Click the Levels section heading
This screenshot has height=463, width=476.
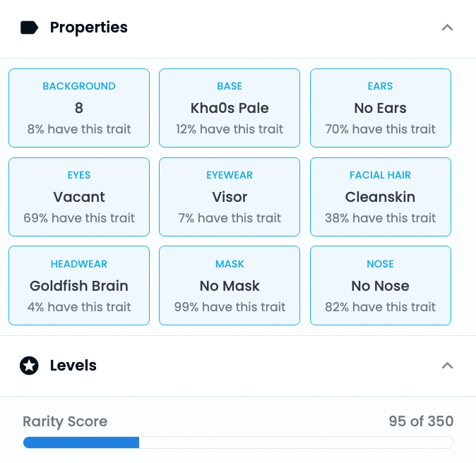pos(73,366)
